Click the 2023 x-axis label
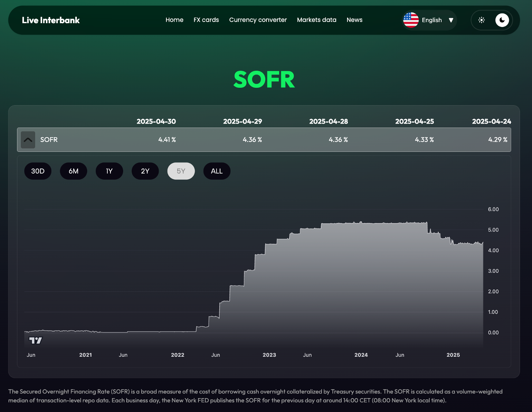Image resolution: width=532 pixels, height=412 pixels. [269, 355]
